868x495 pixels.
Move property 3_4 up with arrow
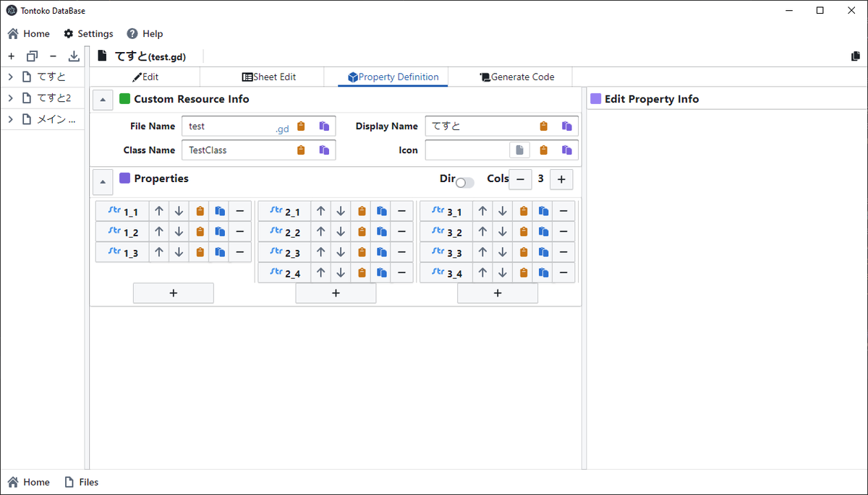coord(483,272)
